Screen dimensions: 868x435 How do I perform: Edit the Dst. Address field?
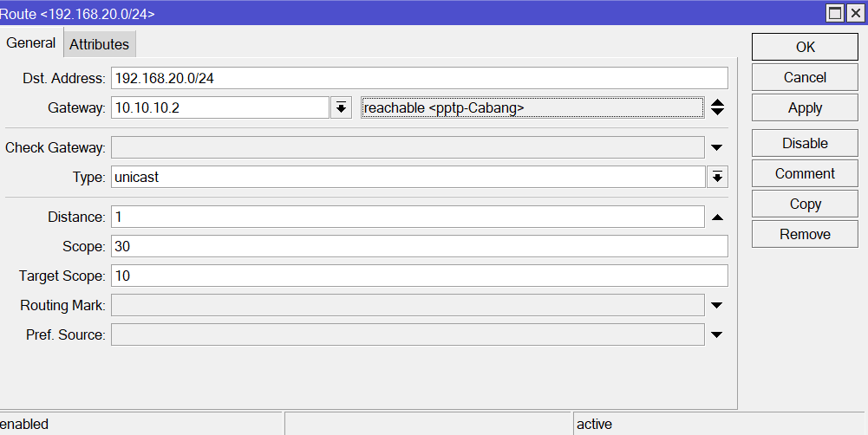(x=419, y=78)
